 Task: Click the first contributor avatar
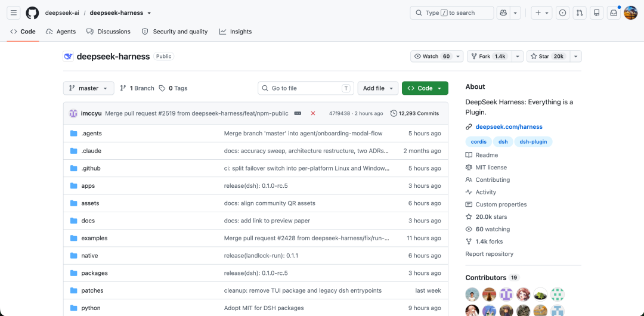pos(472,294)
